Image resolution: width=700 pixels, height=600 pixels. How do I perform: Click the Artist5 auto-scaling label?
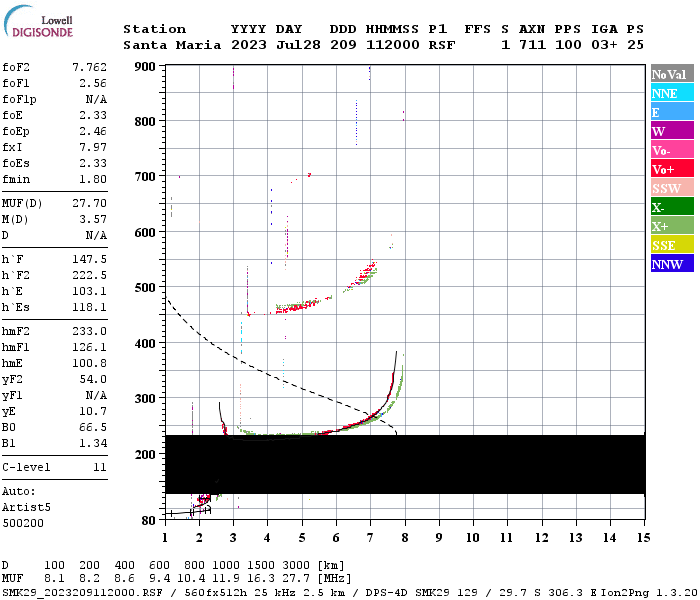coord(26,508)
